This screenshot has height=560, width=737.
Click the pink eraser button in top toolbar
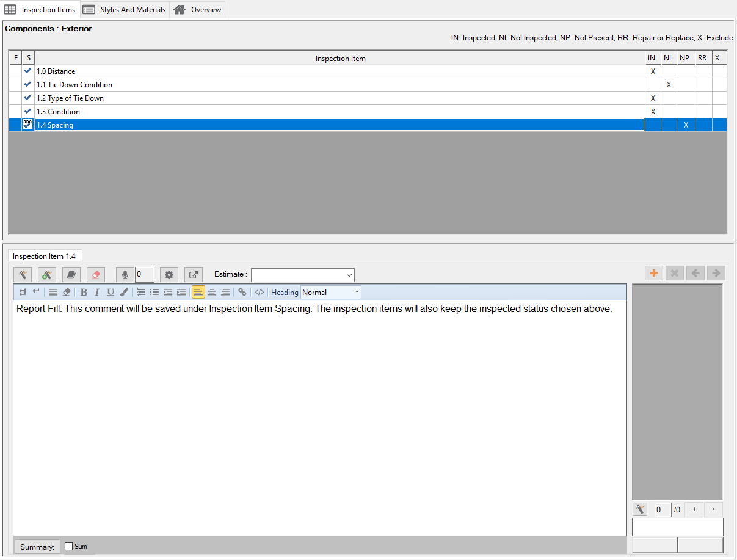click(96, 275)
